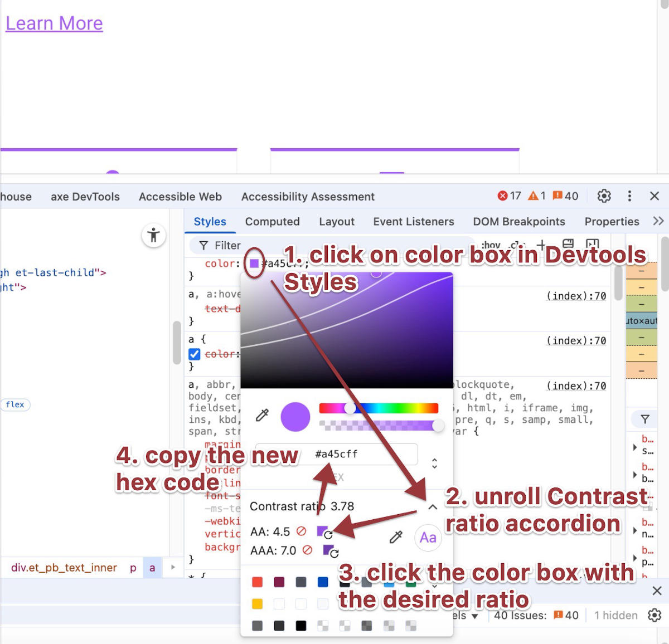The image size is (669, 644).
Task: Click the Elements tree vertical scrollbar thumb
Action: point(177,343)
